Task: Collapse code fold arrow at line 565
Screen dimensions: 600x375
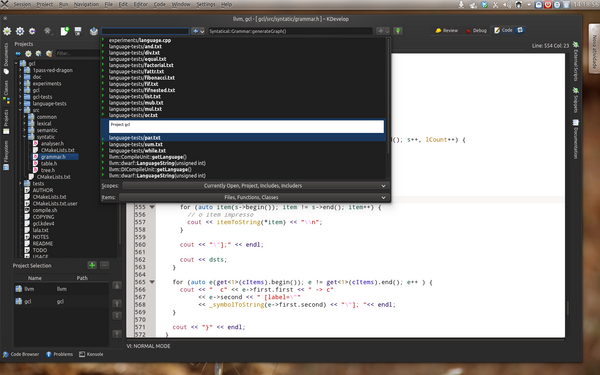Action: coord(152,282)
